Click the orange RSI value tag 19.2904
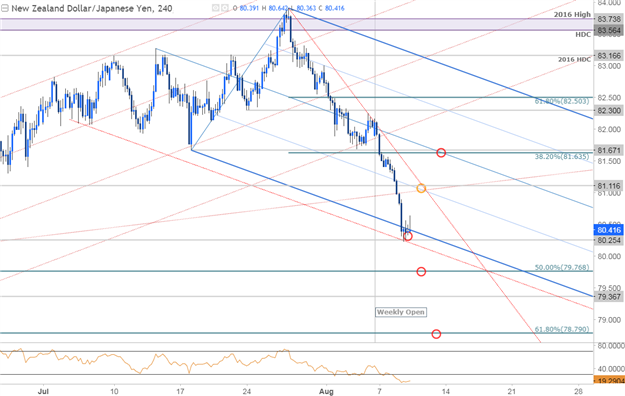The height and width of the screenshot is (396, 625). click(609, 380)
